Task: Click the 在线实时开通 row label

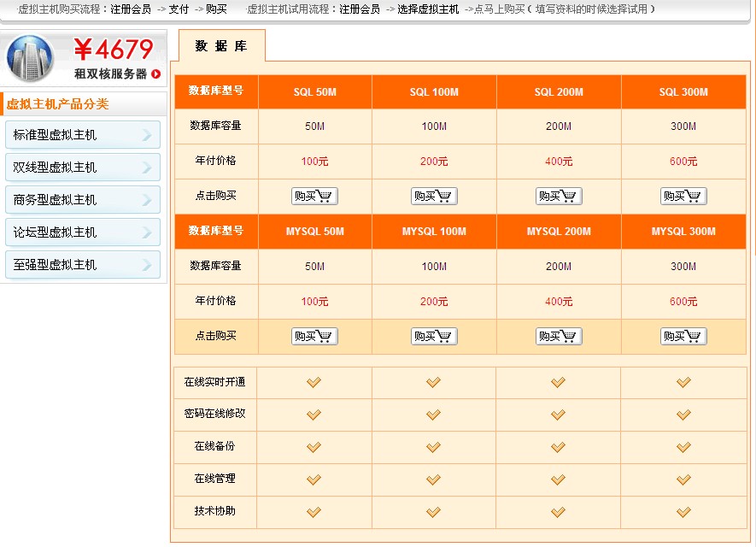Action: 215,382
